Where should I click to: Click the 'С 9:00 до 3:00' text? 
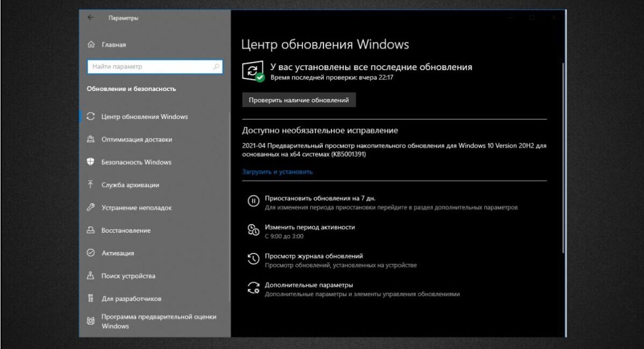pyautogui.click(x=284, y=236)
